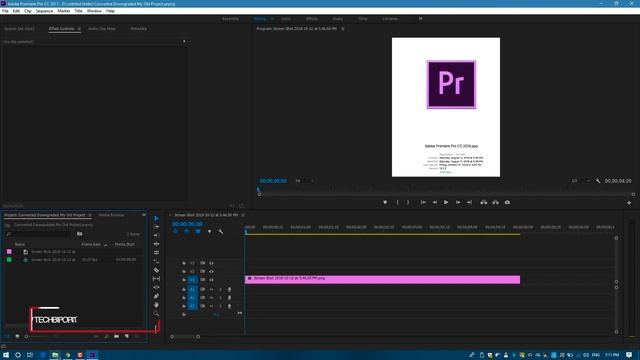The image size is (640, 360).
Task: Select the Track Select Forward tool
Action: 156,227
